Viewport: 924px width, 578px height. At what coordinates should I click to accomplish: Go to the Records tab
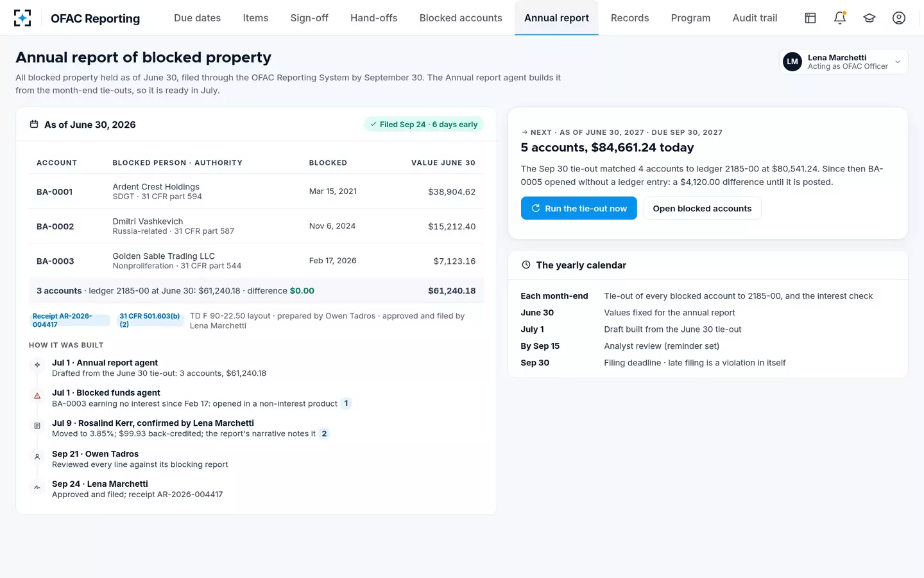coord(629,18)
